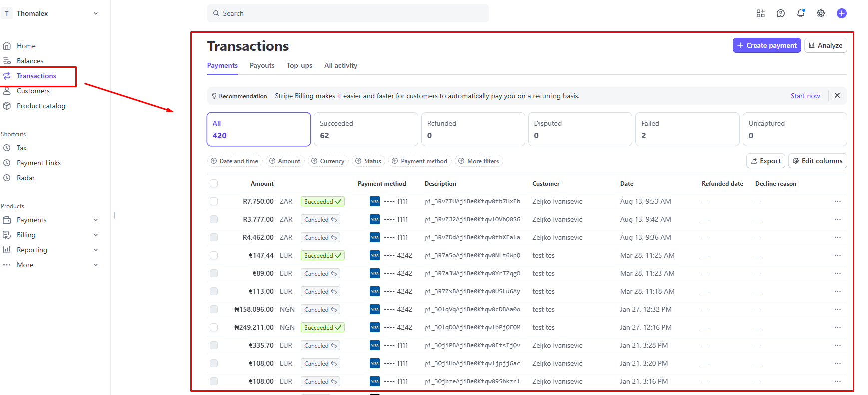The image size is (868, 395).
Task: Click the Start now link
Action: (x=805, y=96)
